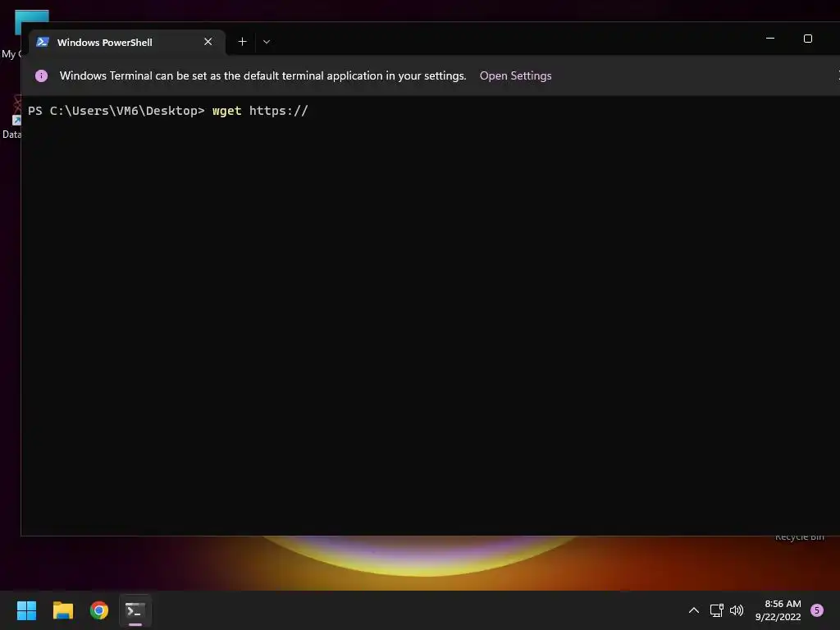
Task: Click the Terminal icon in taskbar
Action: click(135, 610)
